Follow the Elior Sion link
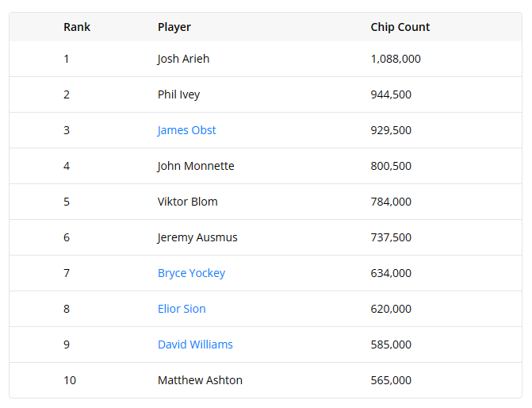 (182, 309)
